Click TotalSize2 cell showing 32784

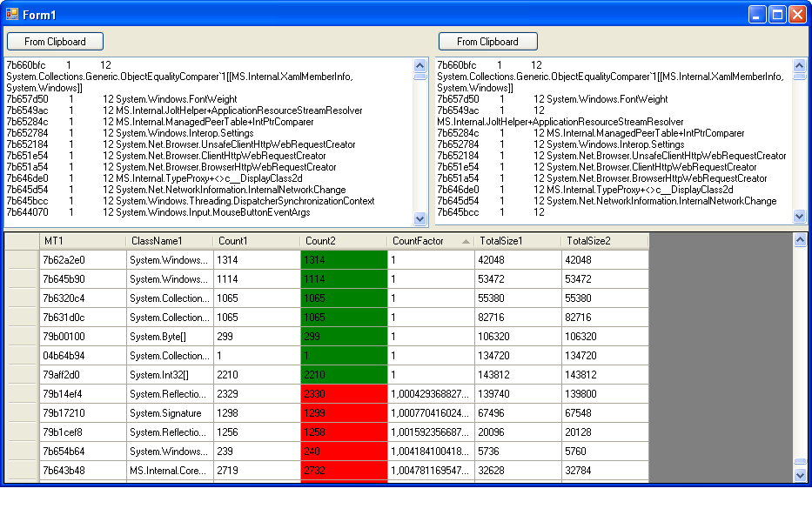[x=605, y=471]
